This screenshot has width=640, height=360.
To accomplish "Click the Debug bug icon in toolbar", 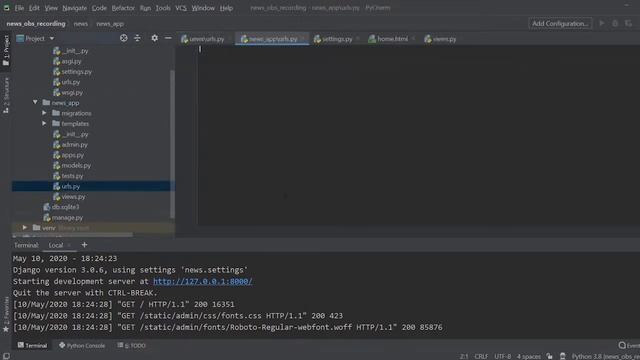I will click(x=615, y=24).
